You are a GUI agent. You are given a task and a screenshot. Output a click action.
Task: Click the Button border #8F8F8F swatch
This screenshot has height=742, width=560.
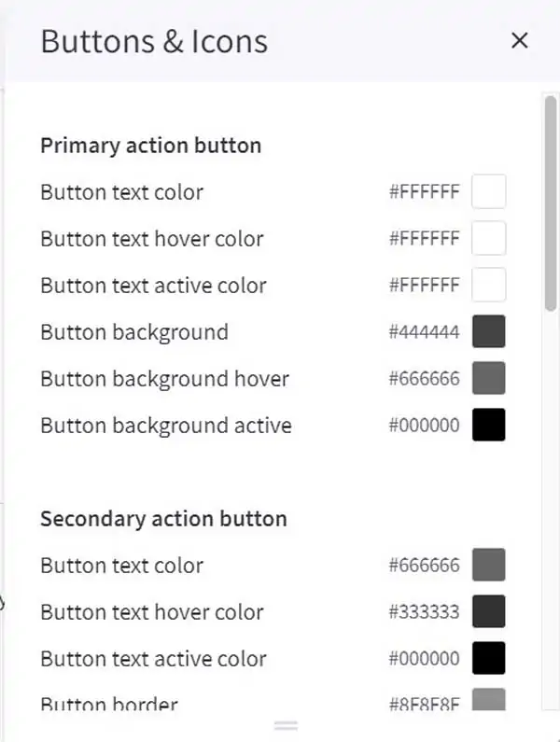[488, 699]
